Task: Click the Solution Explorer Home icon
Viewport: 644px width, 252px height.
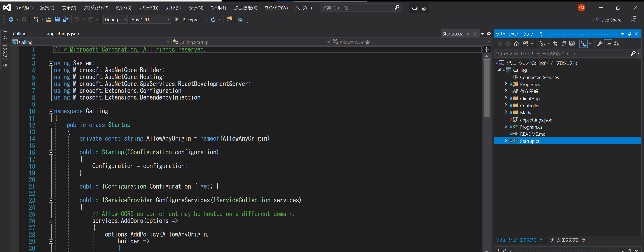Action: pyautogui.click(x=516, y=44)
